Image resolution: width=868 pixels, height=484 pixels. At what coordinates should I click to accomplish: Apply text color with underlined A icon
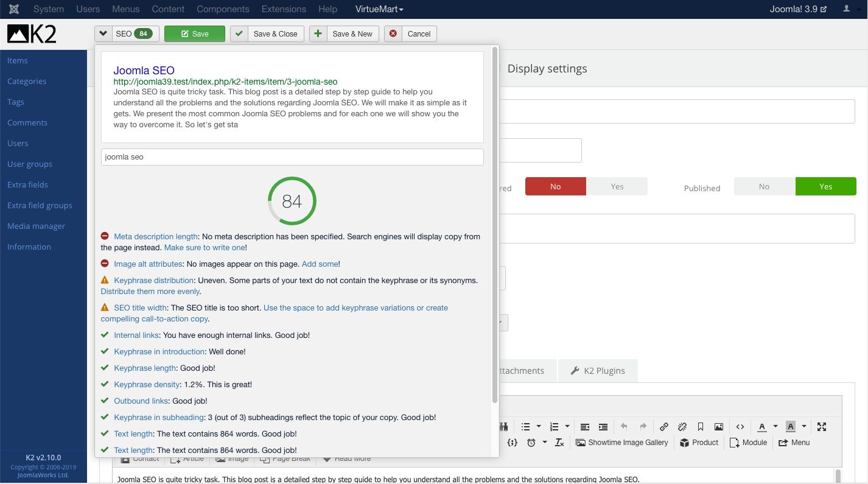click(x=761, y=427)
